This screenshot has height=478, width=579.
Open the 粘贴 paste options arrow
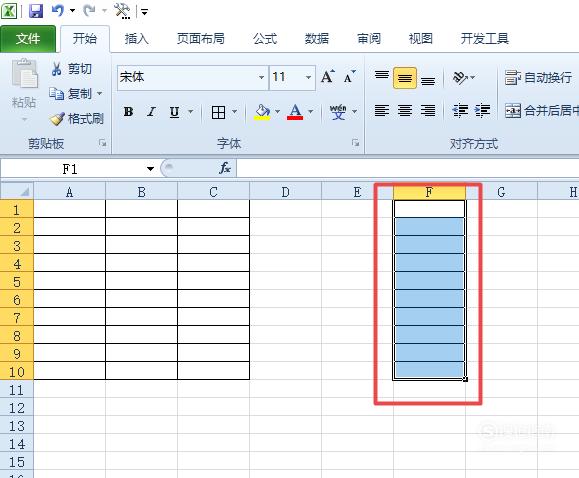[24, 119]
